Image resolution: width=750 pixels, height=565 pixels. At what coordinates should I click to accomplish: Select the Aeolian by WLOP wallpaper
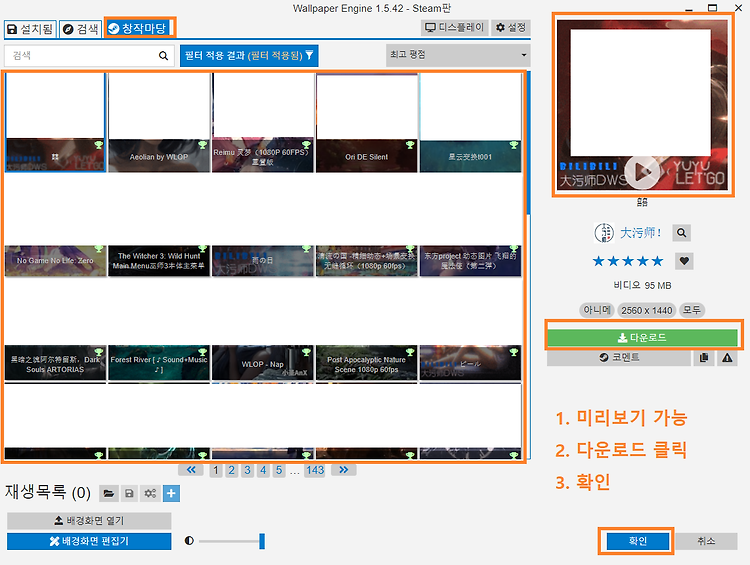(x=159, y=122)
